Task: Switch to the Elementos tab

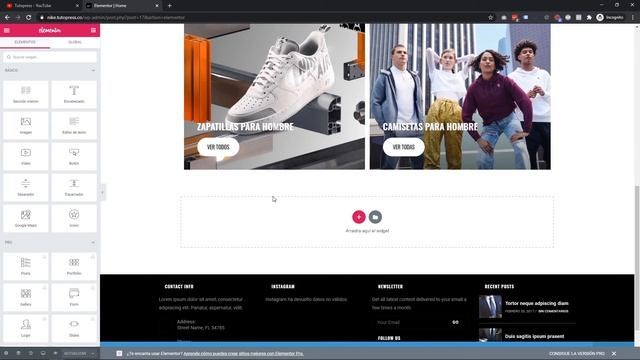Action: coord(25,42)
